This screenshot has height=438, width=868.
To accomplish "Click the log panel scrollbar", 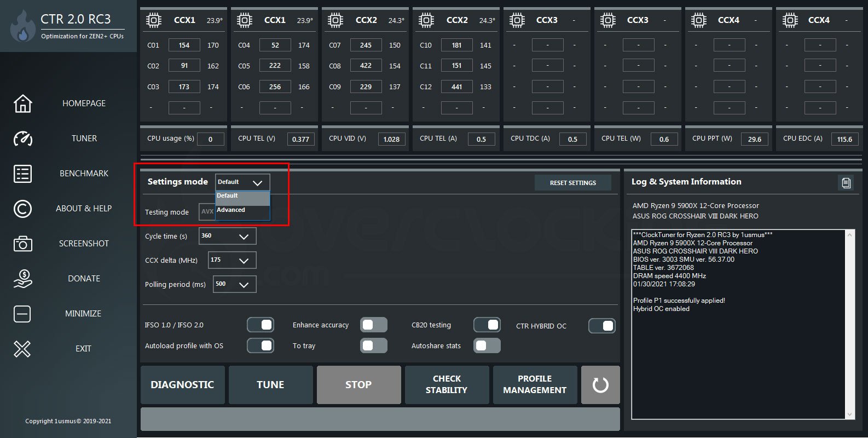I will [x=849, y=325].
